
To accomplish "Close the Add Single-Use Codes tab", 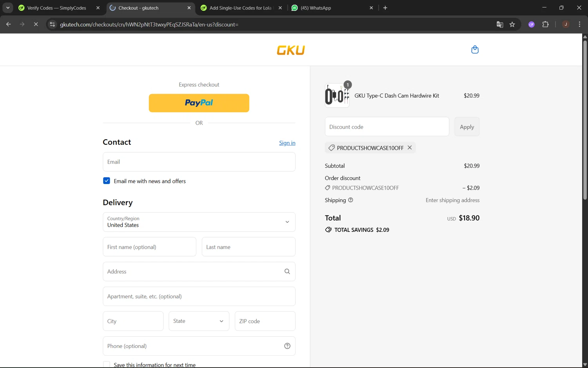I will (x=280, y=8).
